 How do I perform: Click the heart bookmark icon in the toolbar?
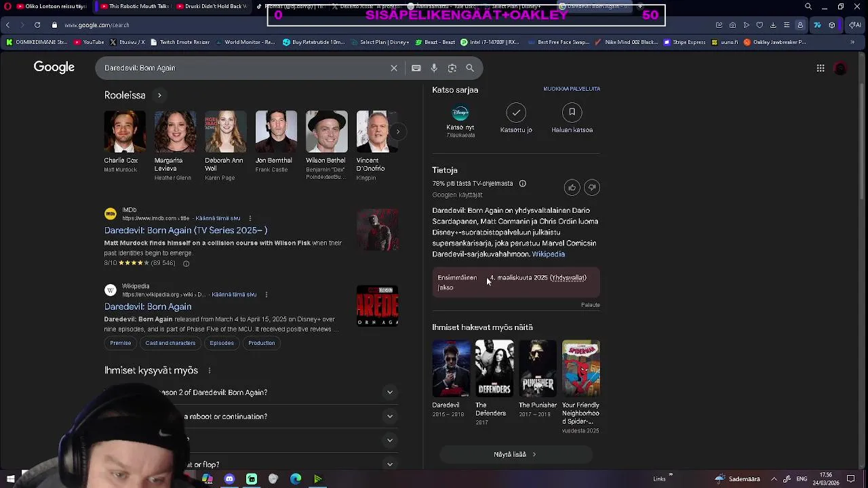(x=759, y=25)
